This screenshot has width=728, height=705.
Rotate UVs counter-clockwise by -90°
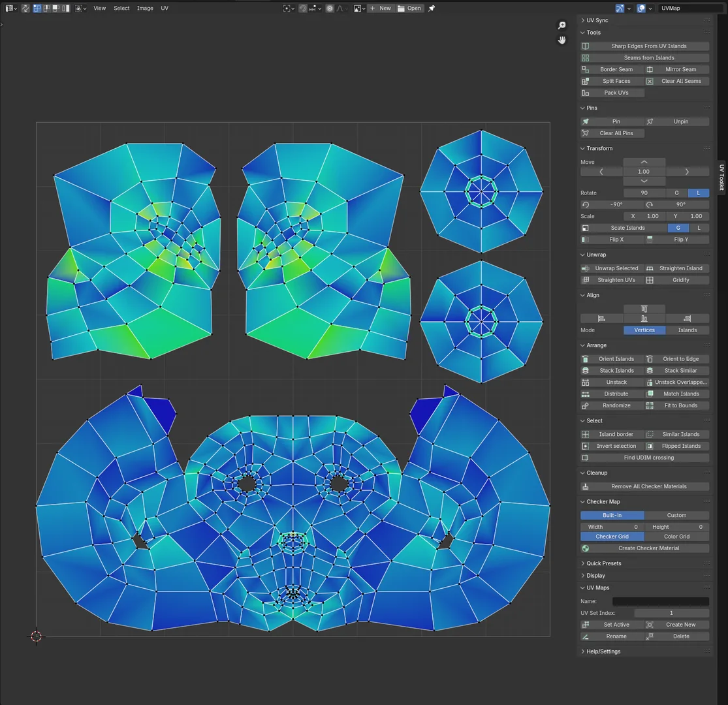(x=612, y=204)
